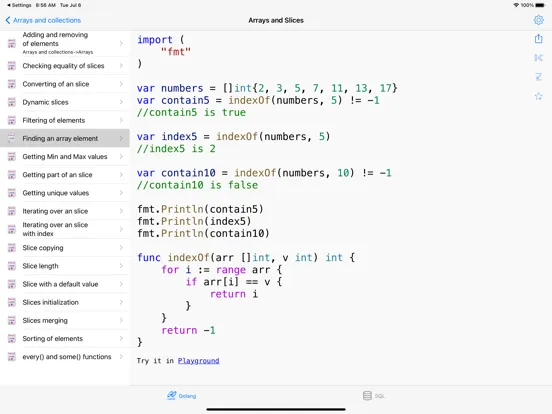
Task: Open Checking equality of slices topic
Action: click(65, 66)
